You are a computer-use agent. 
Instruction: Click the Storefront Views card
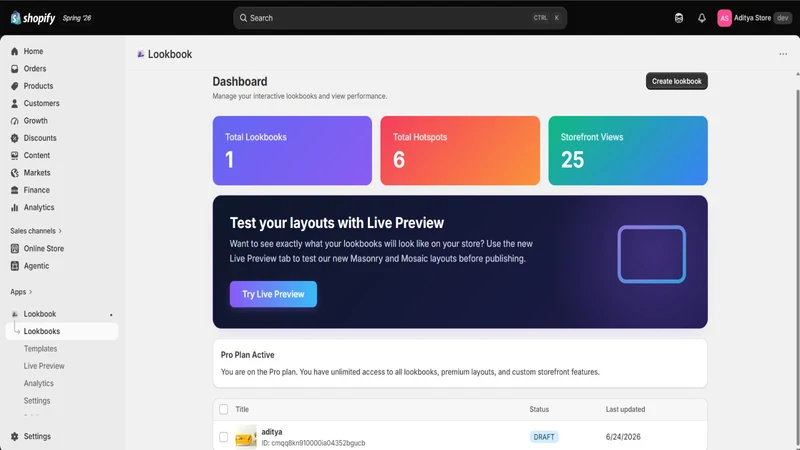click(x=628, y=151)
